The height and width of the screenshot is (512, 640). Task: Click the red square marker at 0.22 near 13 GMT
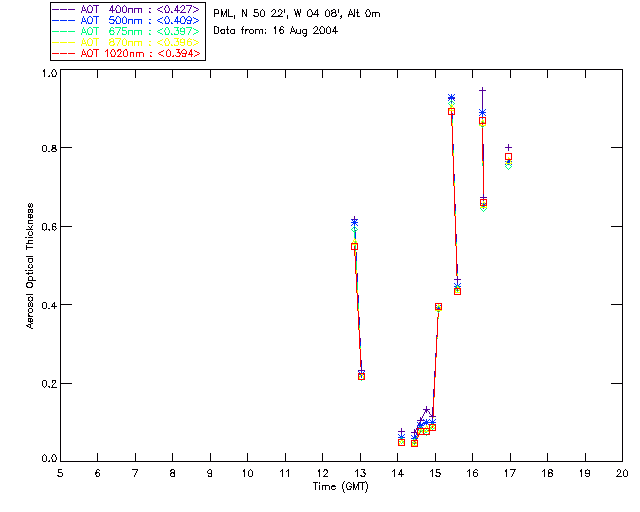click(x=361, y=376)
